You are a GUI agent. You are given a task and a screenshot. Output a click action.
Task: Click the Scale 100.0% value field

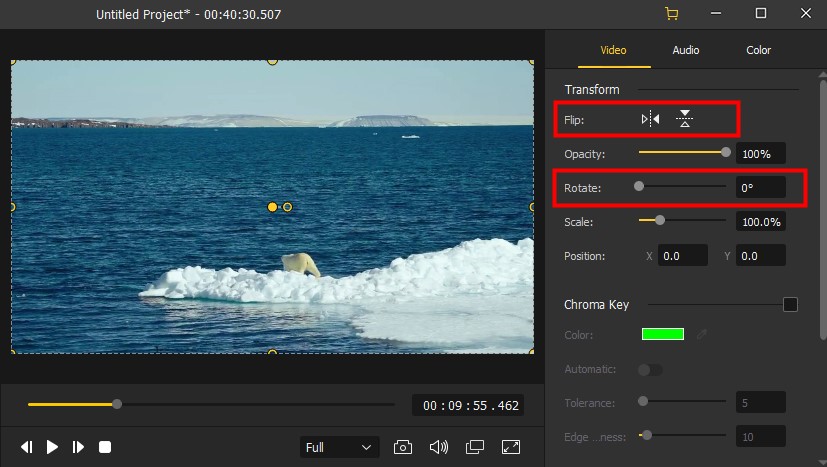tap(761, 222)
